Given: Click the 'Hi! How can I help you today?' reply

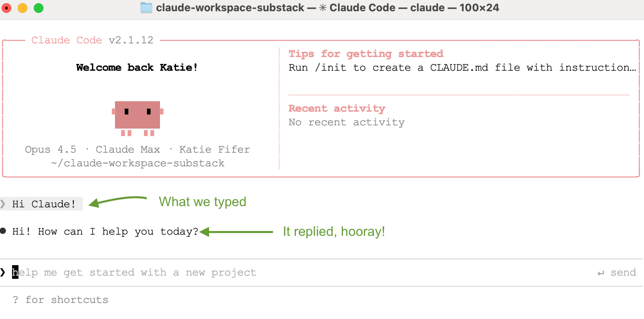Looking at the screenshot, I should coord(105,231).
